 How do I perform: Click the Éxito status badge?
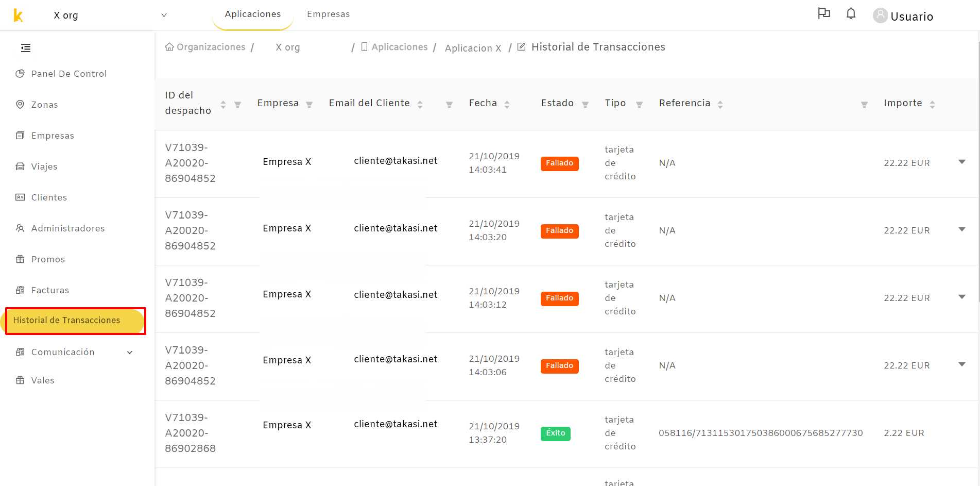click(556, 433)
